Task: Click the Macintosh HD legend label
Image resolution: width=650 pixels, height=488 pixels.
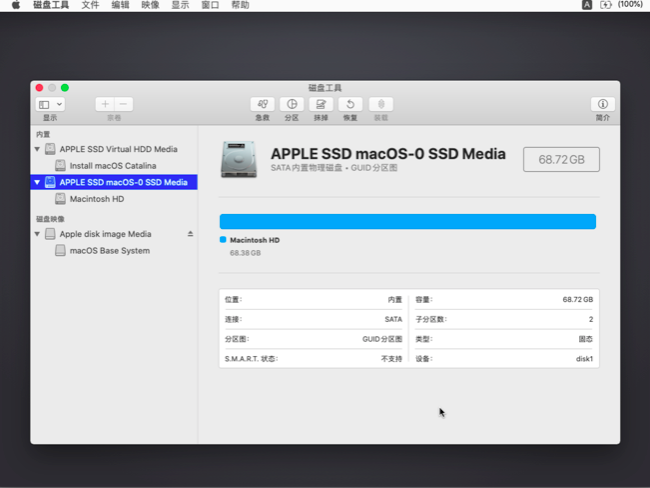Action: coord(255,240)
